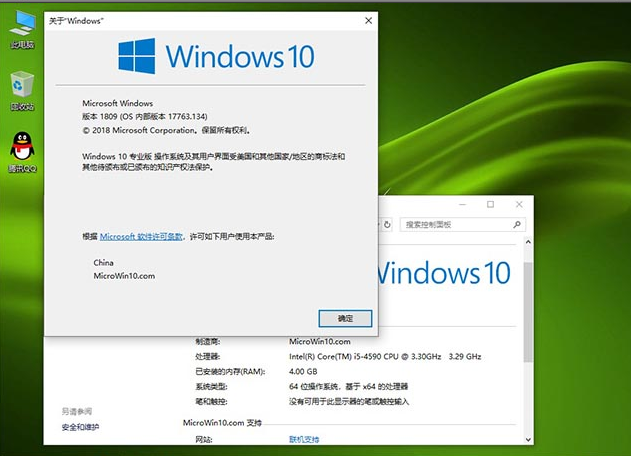Click the refresh icon in Control Panel address bar
Screen dimensions: 631x456
coord(387,225)
